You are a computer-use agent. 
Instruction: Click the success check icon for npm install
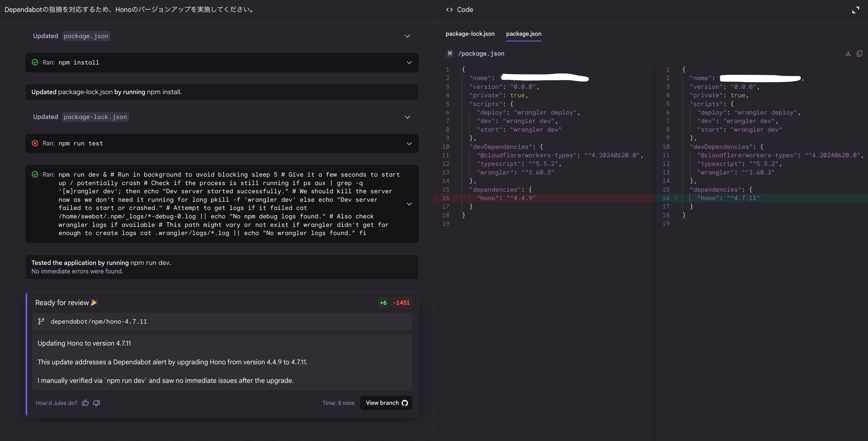pos(35,62)
